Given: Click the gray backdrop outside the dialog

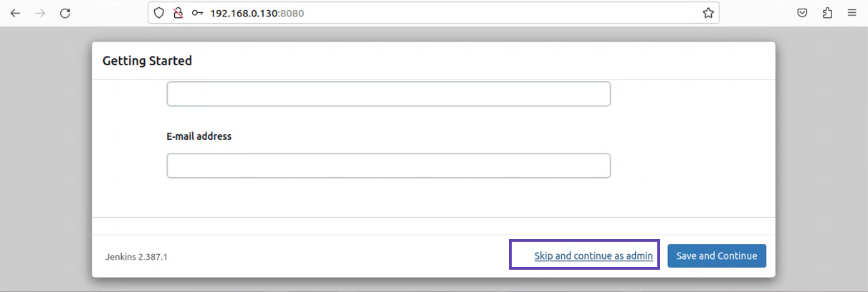Looking at the screenshot, I should tap(44, 158).
